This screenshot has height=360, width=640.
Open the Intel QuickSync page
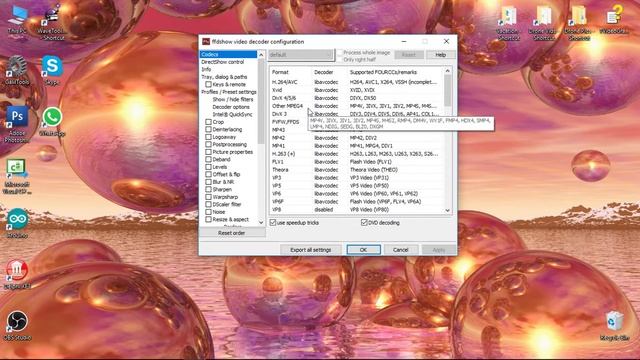[232, 114]
